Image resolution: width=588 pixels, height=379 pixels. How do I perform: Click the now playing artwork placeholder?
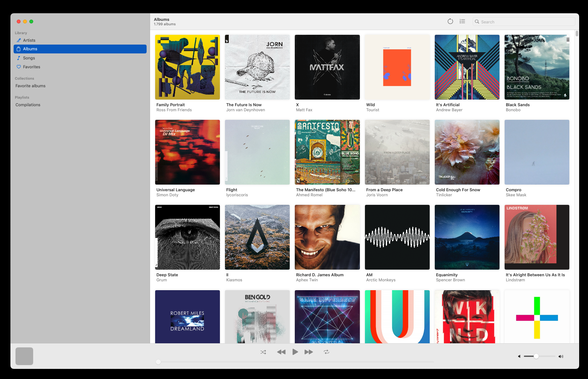(24, 356)
